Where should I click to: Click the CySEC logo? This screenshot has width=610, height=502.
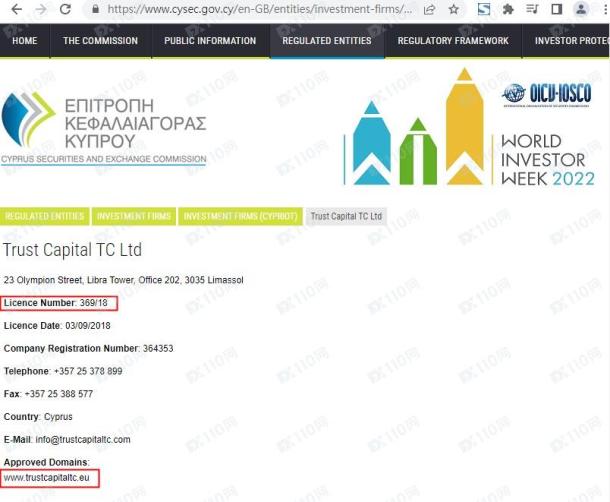(x=103, y=128)
